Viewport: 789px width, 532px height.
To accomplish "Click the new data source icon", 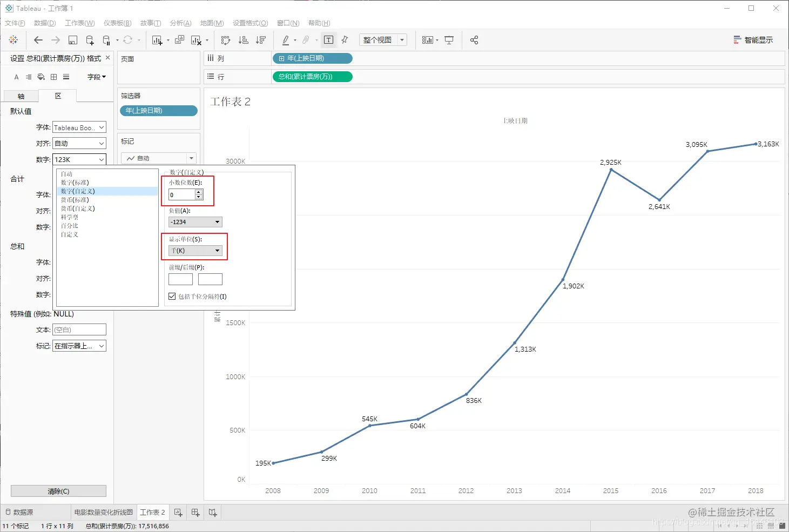I will (x=90, y=40).
